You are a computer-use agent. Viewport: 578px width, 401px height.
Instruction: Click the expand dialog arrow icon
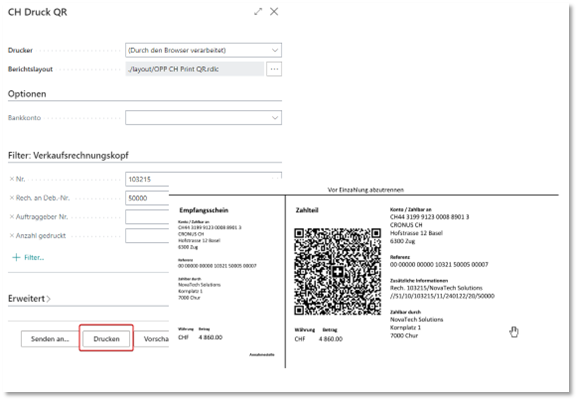click(258, 12)
